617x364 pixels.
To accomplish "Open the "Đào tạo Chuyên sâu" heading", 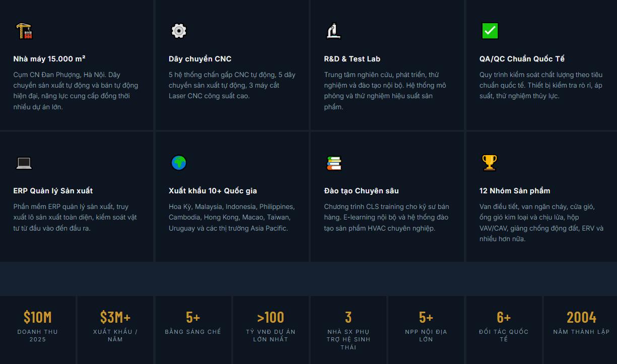I will pyautogui.click(x=361, y=191).
